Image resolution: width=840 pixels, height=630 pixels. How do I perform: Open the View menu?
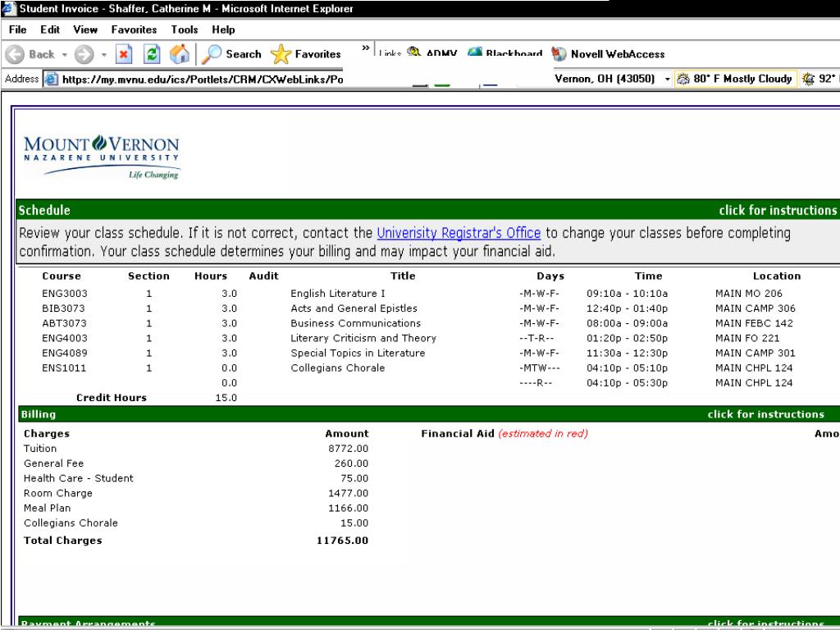(x=85, y=30)
